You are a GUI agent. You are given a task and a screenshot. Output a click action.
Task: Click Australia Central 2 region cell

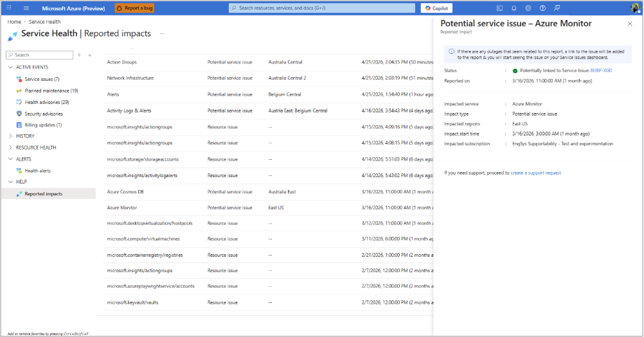[287, 78]
